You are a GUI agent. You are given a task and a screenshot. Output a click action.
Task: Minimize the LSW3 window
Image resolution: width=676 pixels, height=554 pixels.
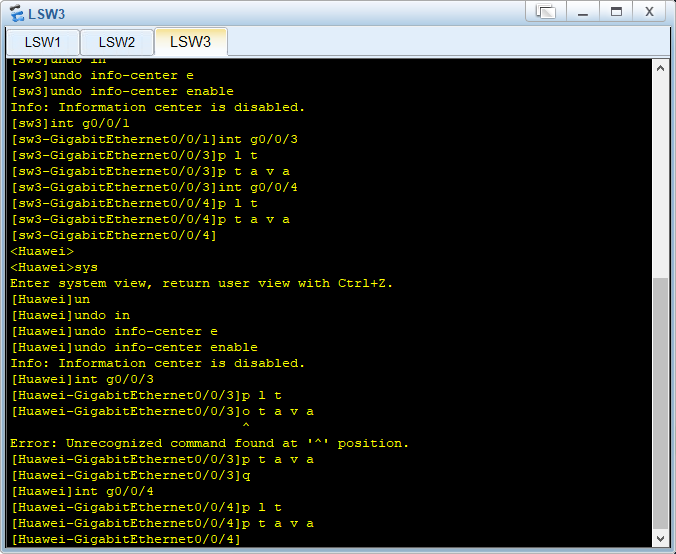[x=583, y=12]
